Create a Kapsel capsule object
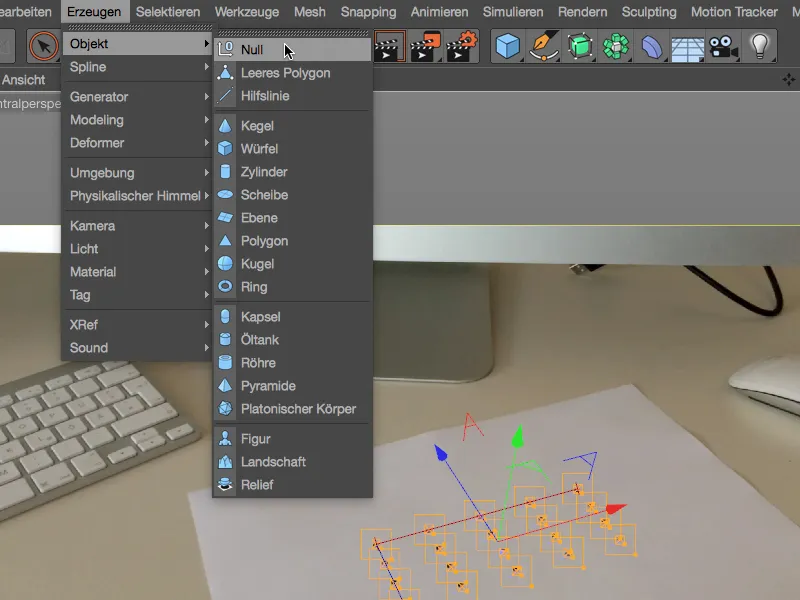This screenshot has height=600, width=800. tap(292, 317)
